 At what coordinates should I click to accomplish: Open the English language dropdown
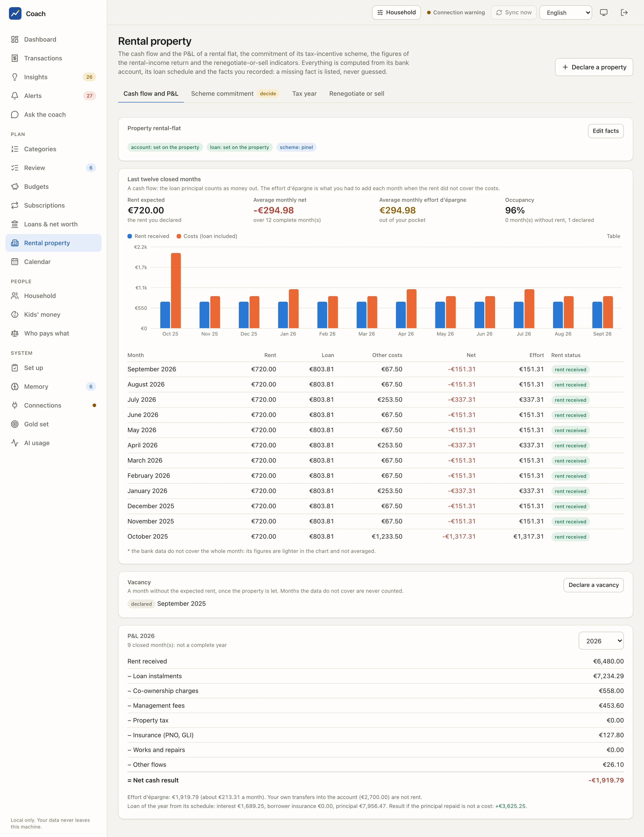pyautogui.click(x=566, y=13)
